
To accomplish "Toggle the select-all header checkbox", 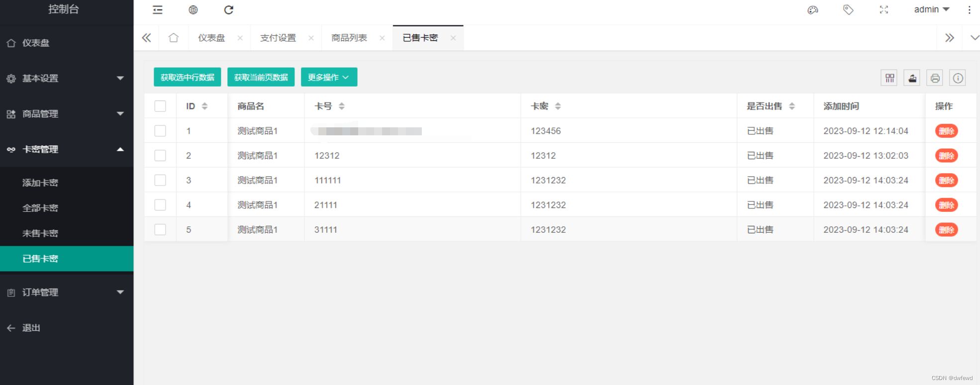I will pos(160,106).
